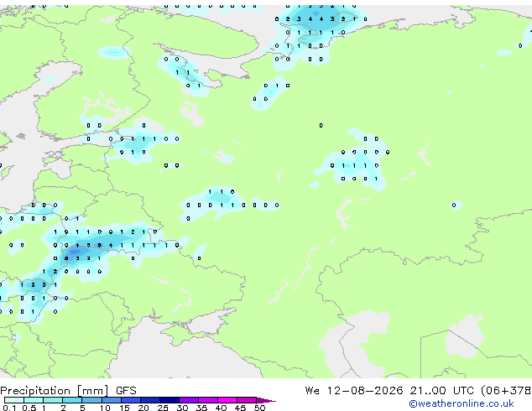Click the '0.1' legend value label
This screenshot has height=411, width=532.
[9, 408]
